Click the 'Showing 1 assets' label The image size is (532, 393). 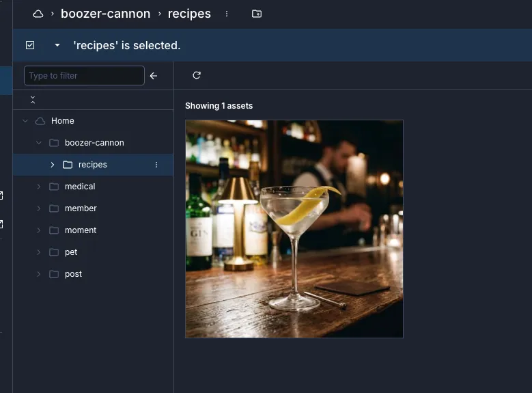[219, 106]
